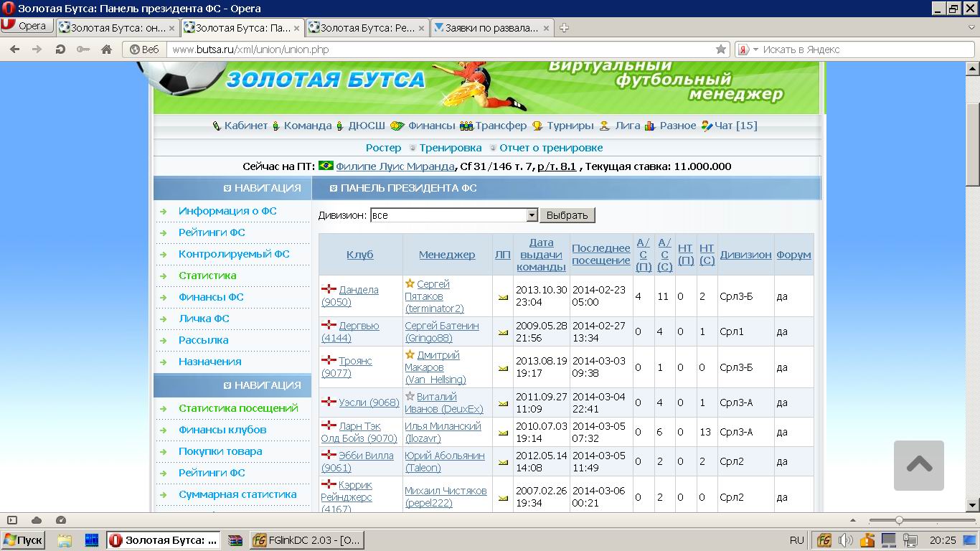Switch to the Заявки по развала... tab

(x=491, y=28)
